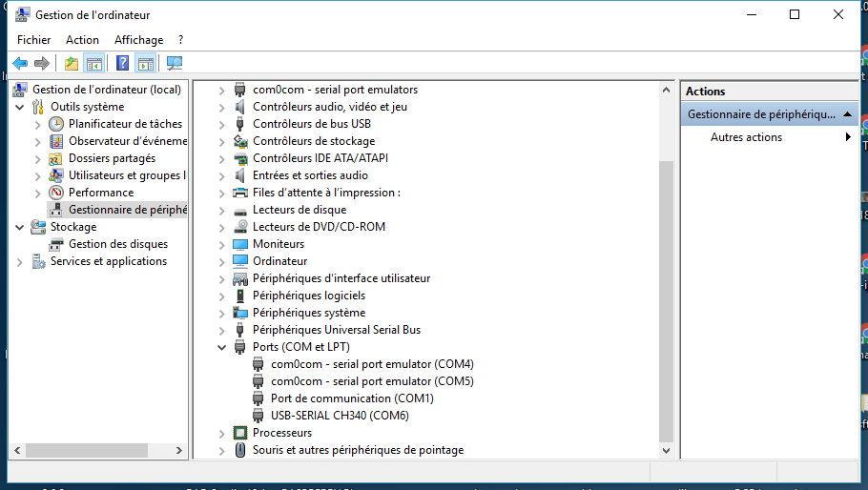Screen dimensions: 868x490
Task: Click the Contrôleurs de bus USB icon
Action: point(239,124)
